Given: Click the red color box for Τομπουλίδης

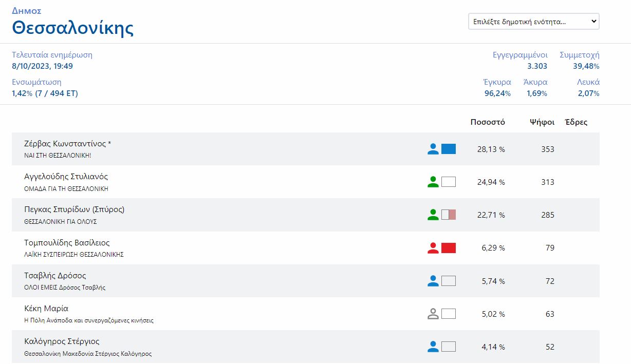Looking at the screenshot, I should click(x=449, y=248).
